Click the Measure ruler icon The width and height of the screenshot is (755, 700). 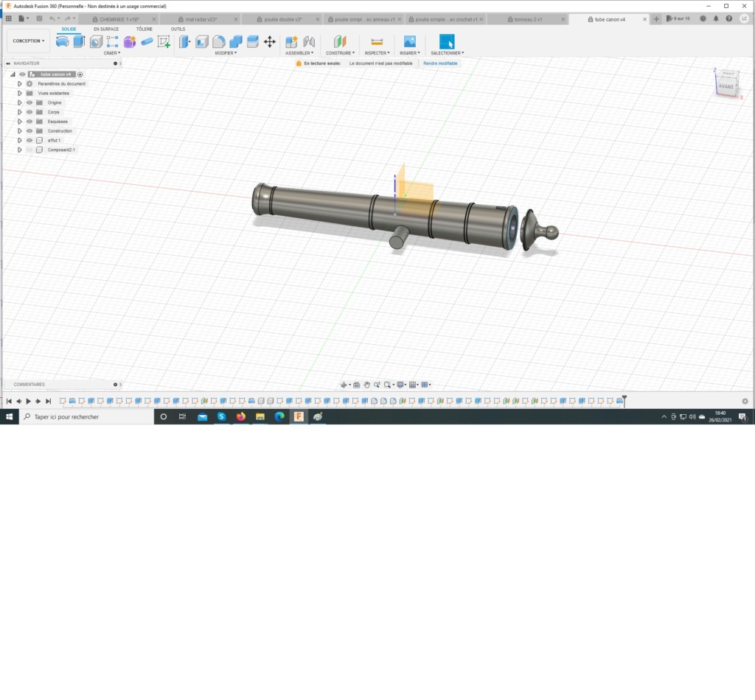tap(377, 42)
